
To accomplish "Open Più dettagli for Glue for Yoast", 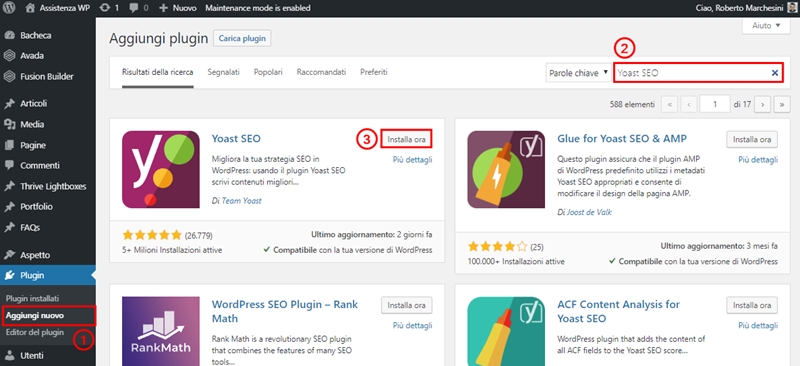I will (x=758, y=160).
